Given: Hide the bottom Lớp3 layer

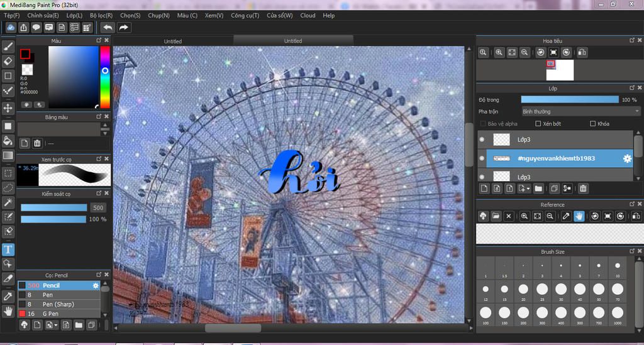Looking at the screenshot, I should coord(482,177).
